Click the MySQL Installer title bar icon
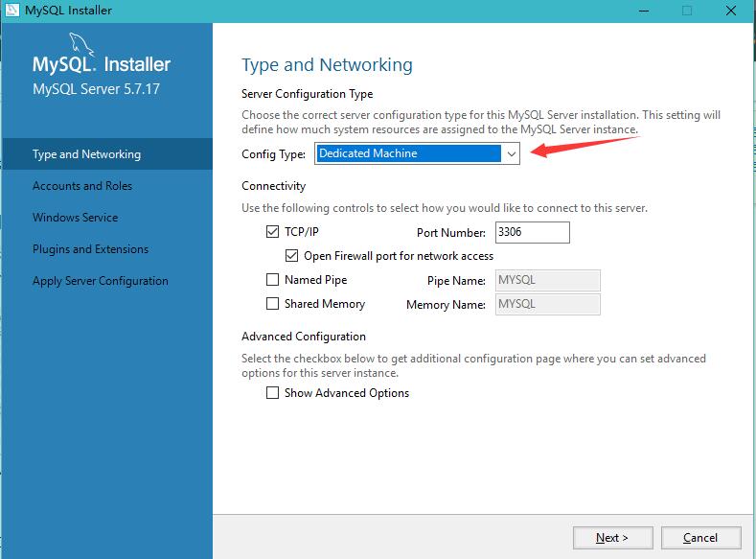The width and height of the screenshot is (756, 559). click(11, 11)
